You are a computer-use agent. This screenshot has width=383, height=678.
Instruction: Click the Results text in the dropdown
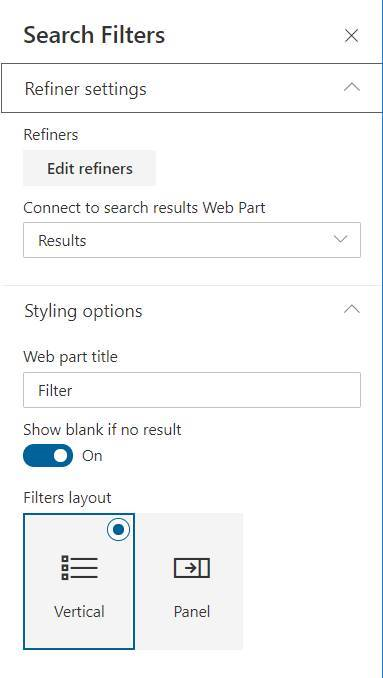pyautogui.click(x=62, y=240)
